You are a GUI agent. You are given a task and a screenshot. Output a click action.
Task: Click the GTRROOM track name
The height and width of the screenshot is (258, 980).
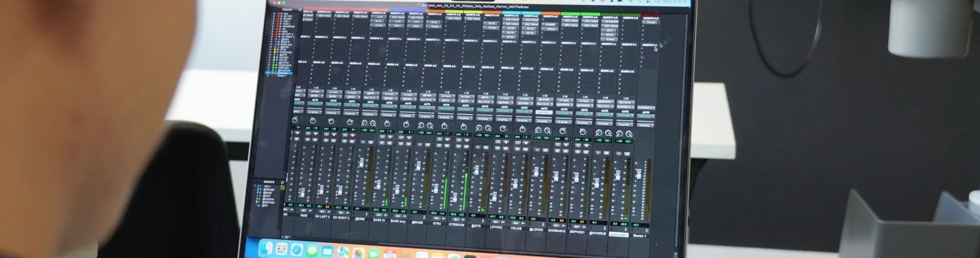tap(457, 225)
